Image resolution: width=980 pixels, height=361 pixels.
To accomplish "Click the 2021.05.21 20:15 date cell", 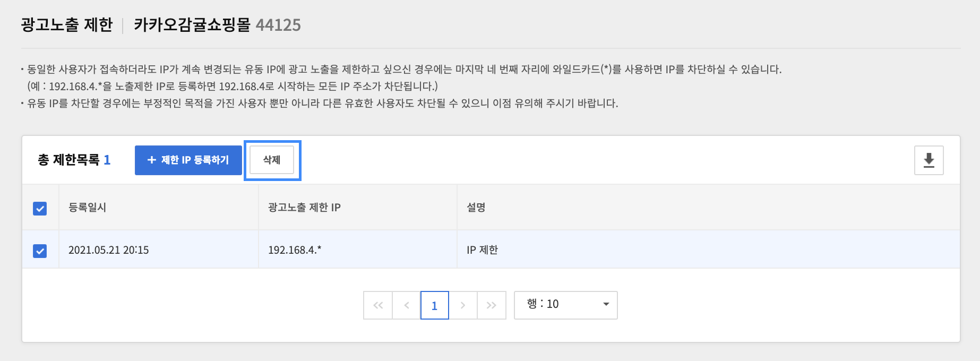I will click(108, 250).
